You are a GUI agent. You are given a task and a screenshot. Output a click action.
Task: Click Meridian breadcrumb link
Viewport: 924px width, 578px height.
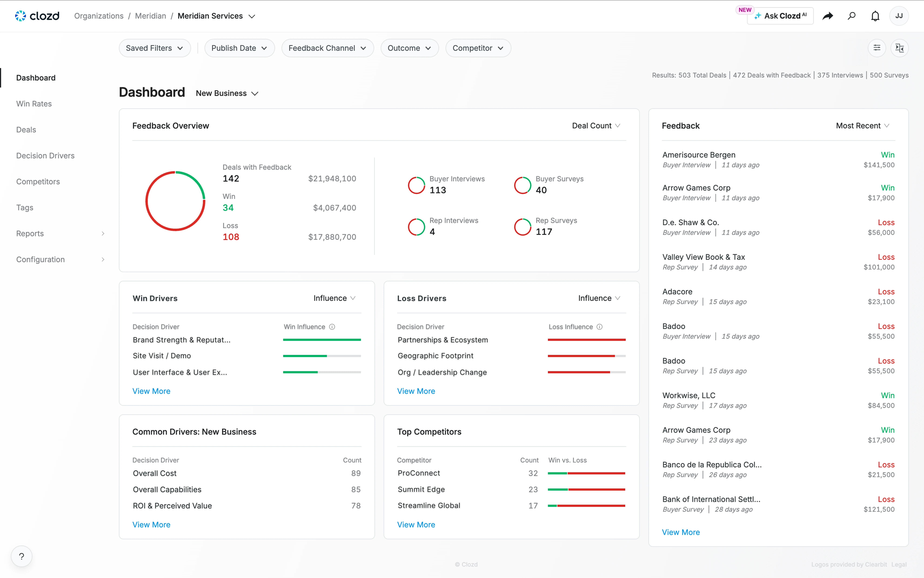150,16
